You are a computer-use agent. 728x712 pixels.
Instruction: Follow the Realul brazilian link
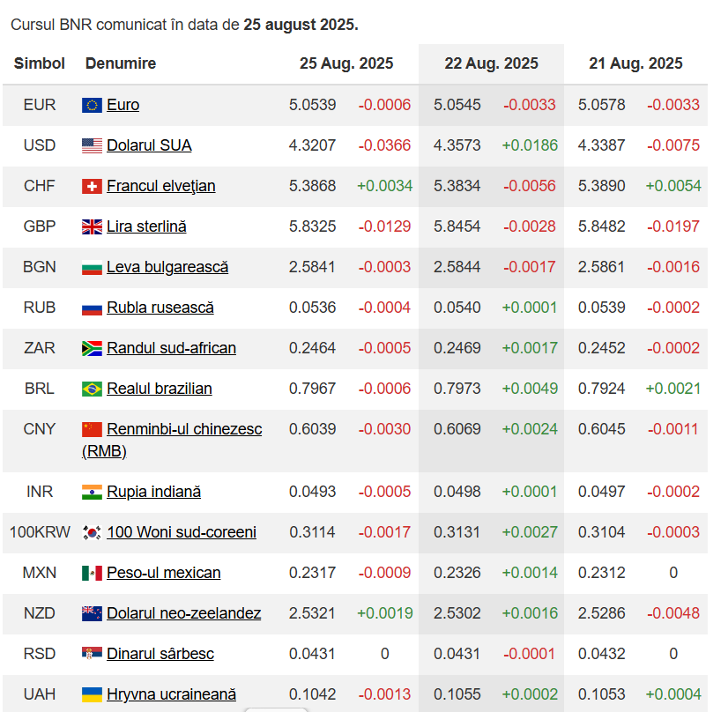(160, 389)
